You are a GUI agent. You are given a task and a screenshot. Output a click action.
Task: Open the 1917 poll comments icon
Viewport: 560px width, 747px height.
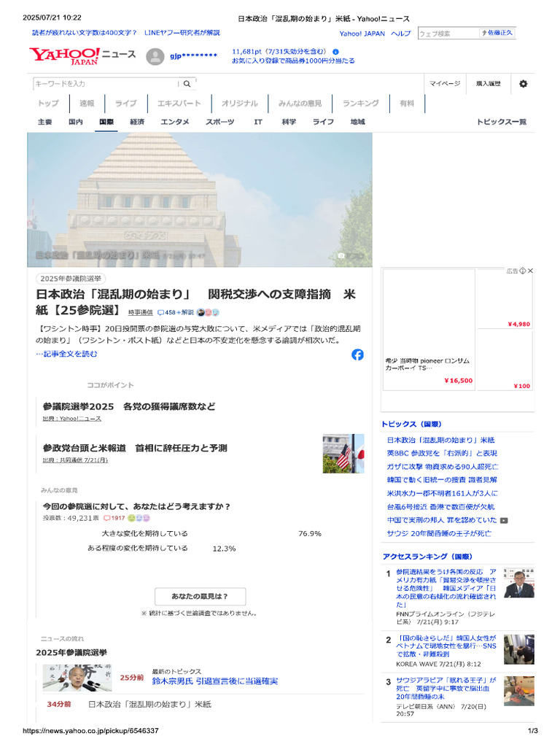106,519
